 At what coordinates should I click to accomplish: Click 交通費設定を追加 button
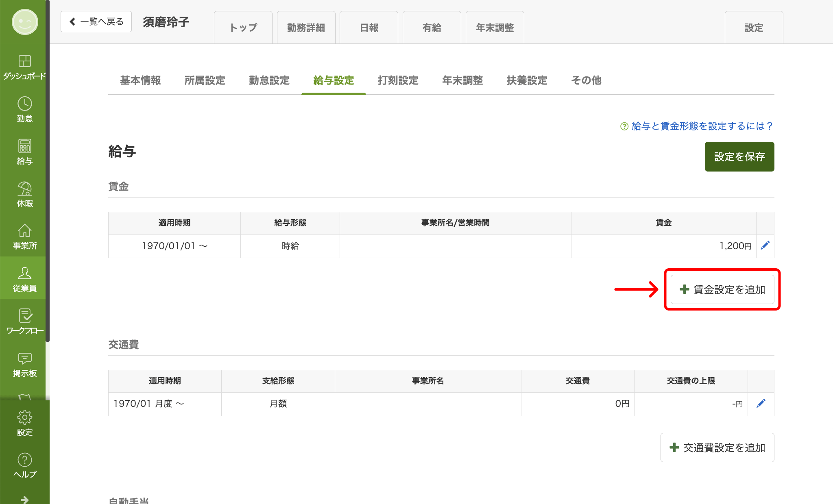coord(717,448)
